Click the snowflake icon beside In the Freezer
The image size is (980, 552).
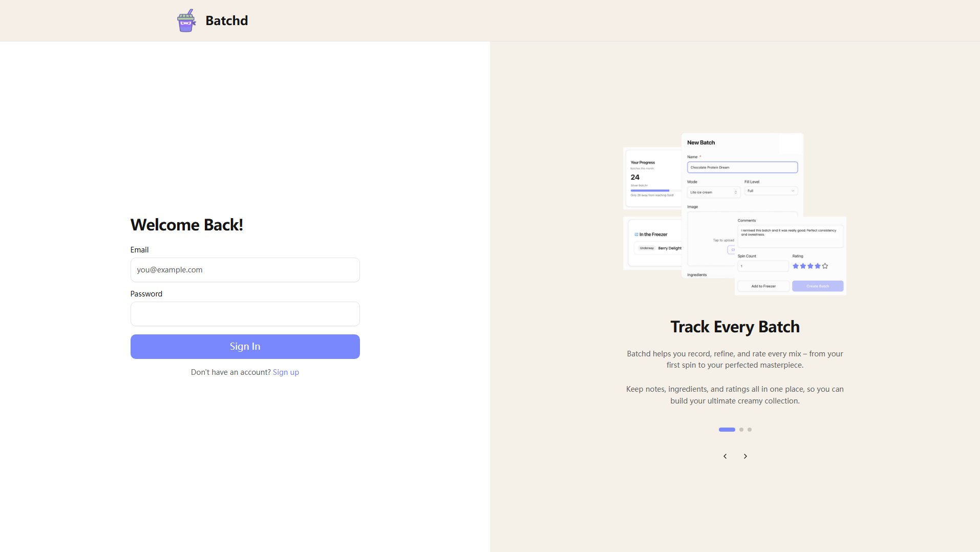pyautogui.click(x=636, y=234)
